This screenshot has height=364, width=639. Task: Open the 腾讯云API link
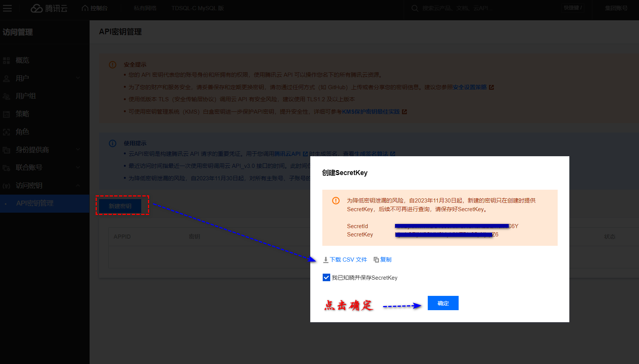point(287,154)
